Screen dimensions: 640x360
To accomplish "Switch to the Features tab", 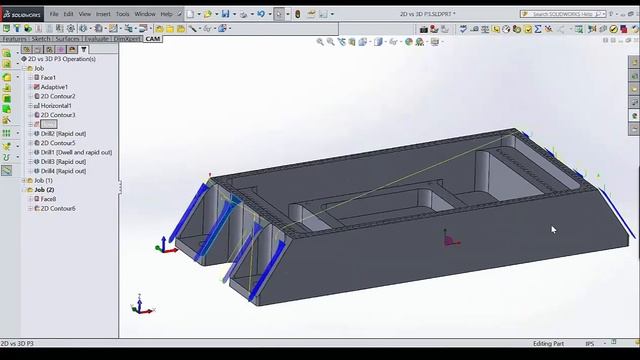I will pos(14,39).
